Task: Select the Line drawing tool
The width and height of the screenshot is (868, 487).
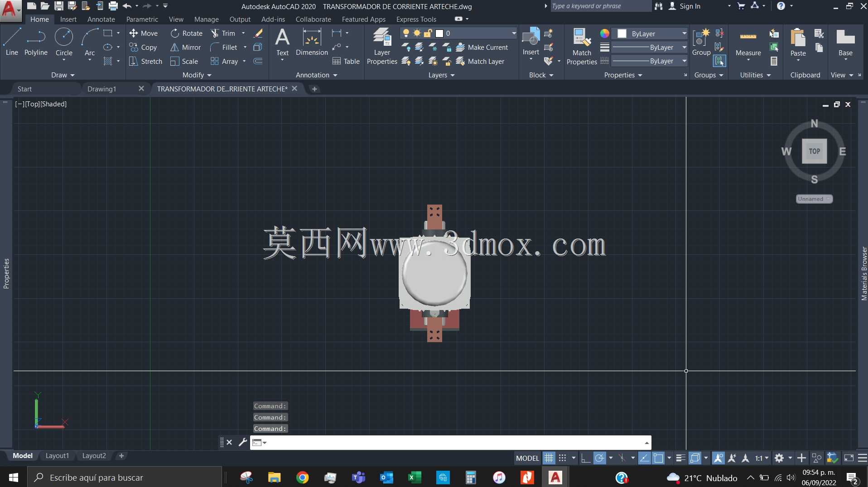Action: [x=12, y=42]
